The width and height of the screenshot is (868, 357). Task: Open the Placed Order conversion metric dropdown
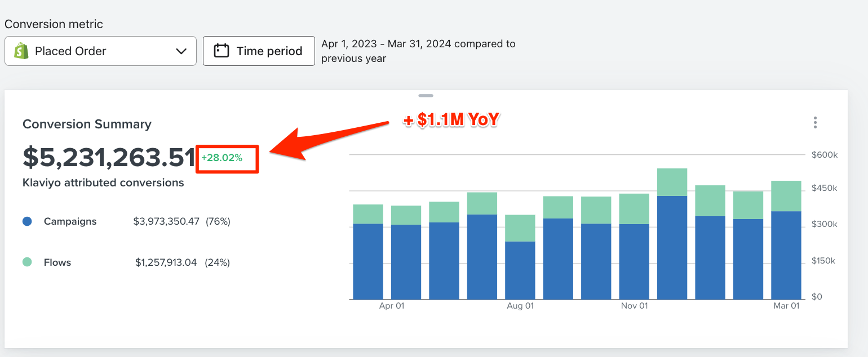click(100, 51)
